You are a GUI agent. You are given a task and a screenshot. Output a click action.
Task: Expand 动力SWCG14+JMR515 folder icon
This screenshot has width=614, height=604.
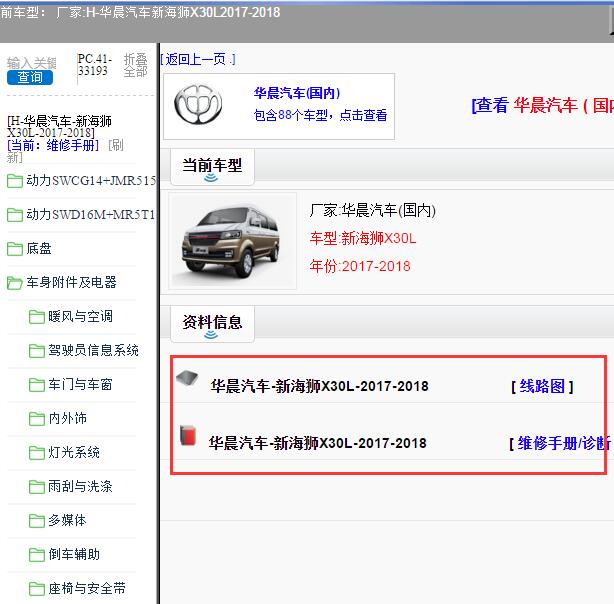[x=15, y=181]
